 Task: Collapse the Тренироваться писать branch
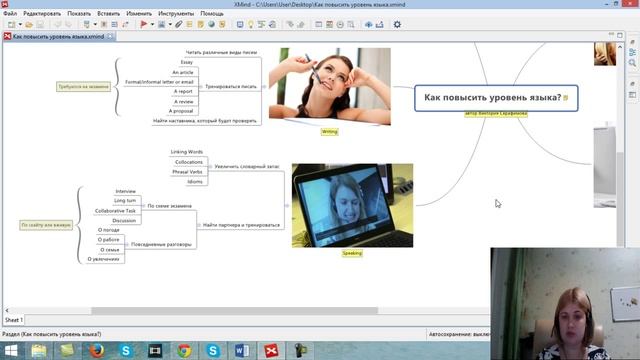tap(201, 87)
